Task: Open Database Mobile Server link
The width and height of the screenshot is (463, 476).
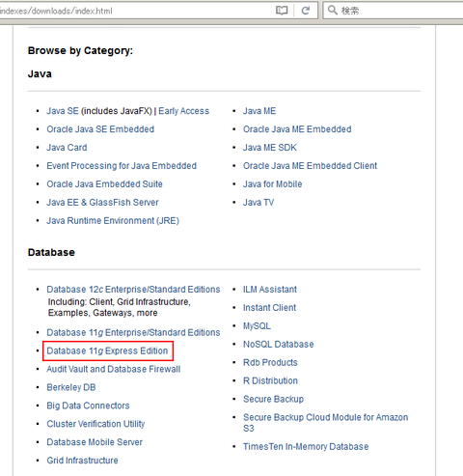Action: (95, 442)
